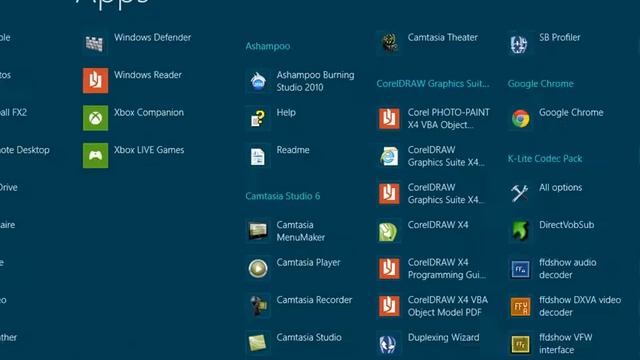Click the 'Xbox LIVE Games' app label
Viewport: 640px width, 360px height.
click(149, 150)
